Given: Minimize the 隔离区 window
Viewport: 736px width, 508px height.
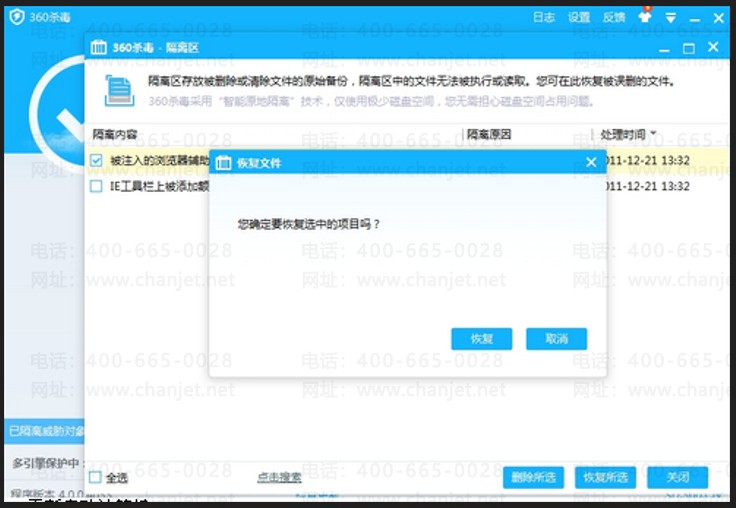Looking at the screenshot, I should coord(664,50).
